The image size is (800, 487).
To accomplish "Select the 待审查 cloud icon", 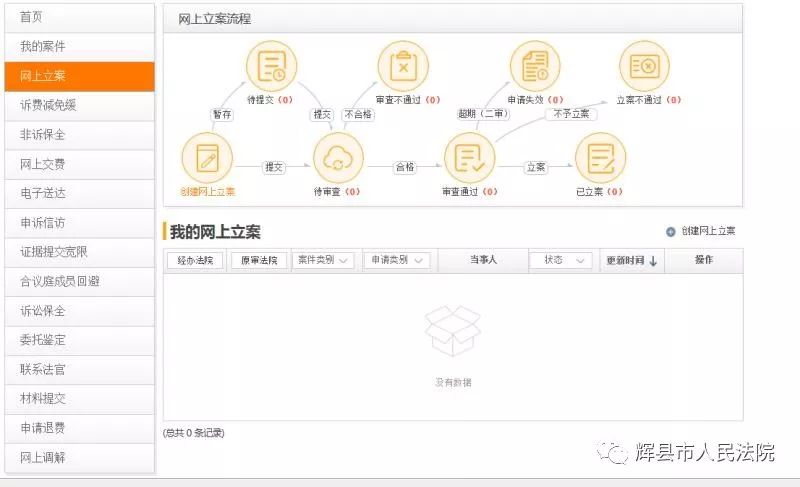I will tap(338, 158).
